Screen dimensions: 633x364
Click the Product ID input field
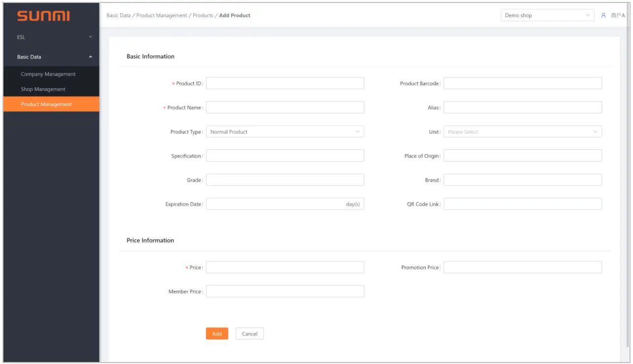pyautogui.click(x=285, y=83)
